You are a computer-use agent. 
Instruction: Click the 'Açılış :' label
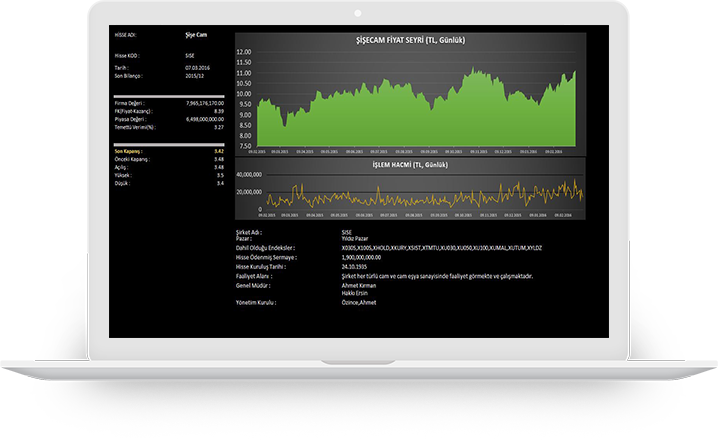[120, 168]
